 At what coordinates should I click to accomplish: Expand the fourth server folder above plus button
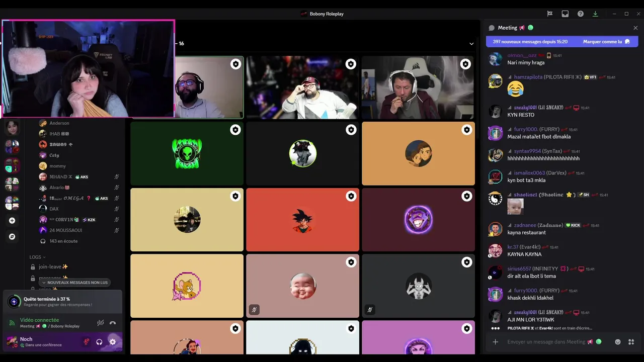[12, 203]
